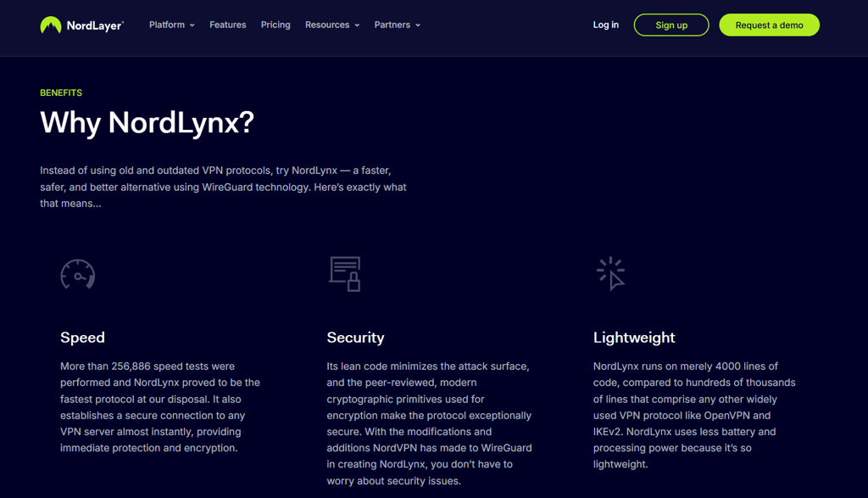
Task: Click the NordLayer logo icon
Action: (50, 25)
